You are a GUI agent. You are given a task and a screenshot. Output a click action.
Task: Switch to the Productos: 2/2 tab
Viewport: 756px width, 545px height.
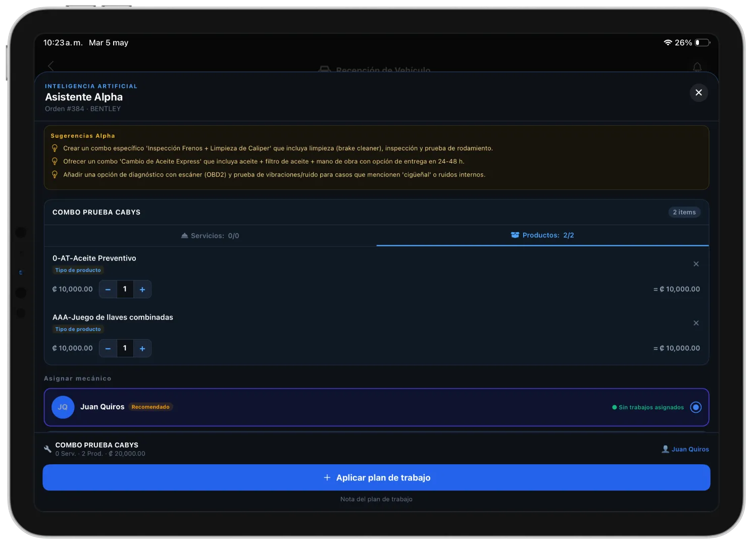point(542,235)
